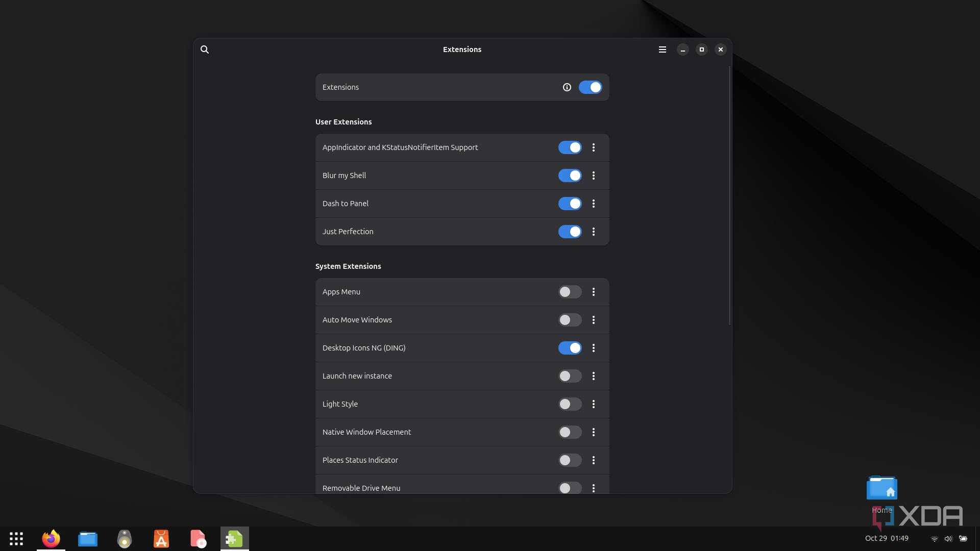This screenshot has width=980, height=551.
Task: Open the hamburger main menu
Action: pos(662,49)
